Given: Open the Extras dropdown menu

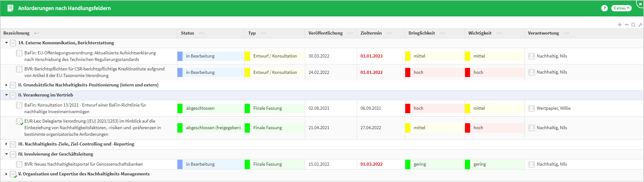Looking at the screenshot, I should click(x=621, y=8).
